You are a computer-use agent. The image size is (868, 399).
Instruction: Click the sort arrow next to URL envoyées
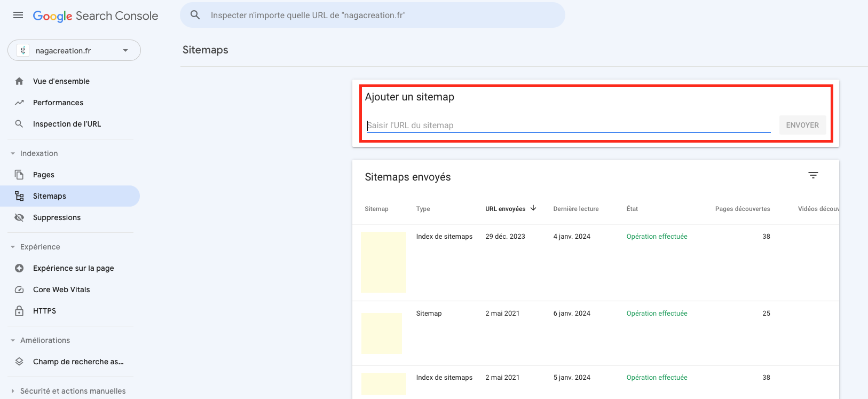coord(533,208)
